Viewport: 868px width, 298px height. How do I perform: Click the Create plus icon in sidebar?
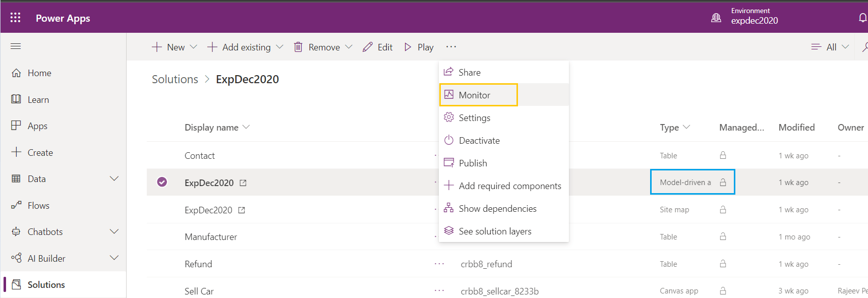16,152
